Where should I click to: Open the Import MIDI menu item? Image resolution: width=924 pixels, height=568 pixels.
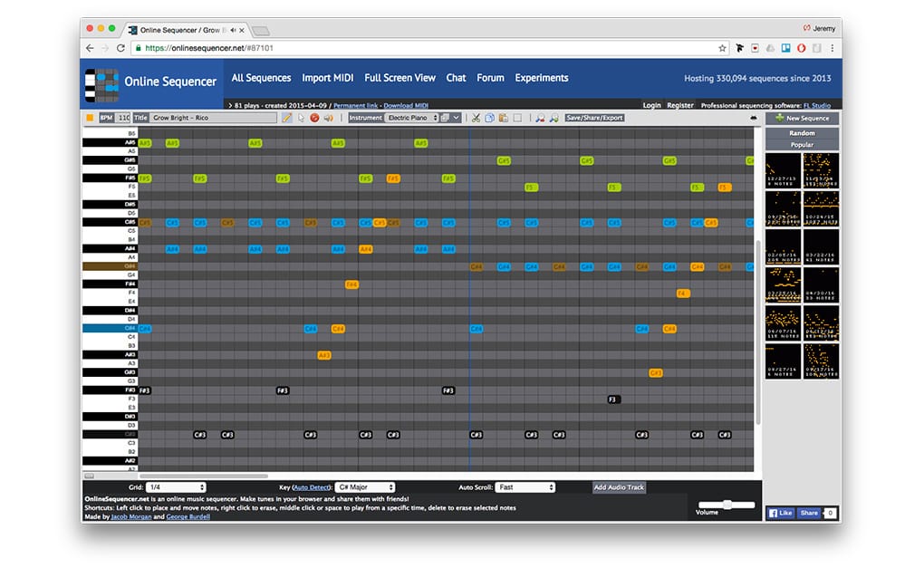[x=328, y=78]
